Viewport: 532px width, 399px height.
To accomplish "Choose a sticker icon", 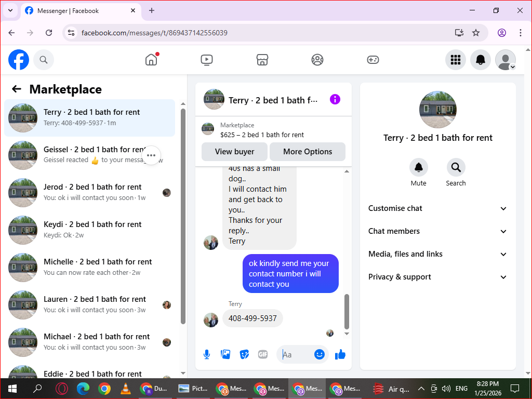I will pyautogui.click(x=244, y=354).
